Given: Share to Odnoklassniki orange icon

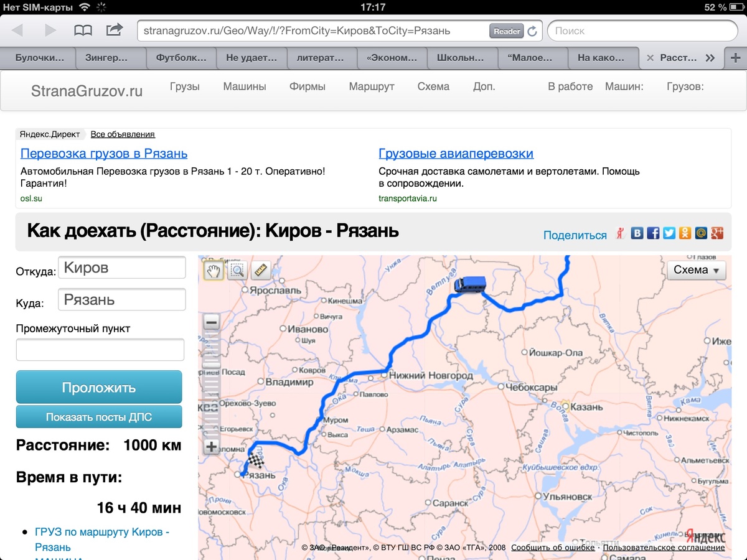Looking at the screenshot, I should [x=685, y=233].
